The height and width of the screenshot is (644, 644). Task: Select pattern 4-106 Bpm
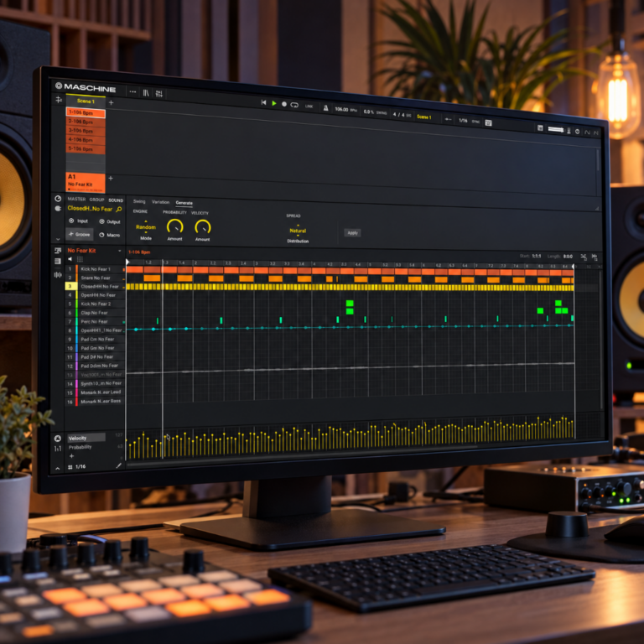86,140
